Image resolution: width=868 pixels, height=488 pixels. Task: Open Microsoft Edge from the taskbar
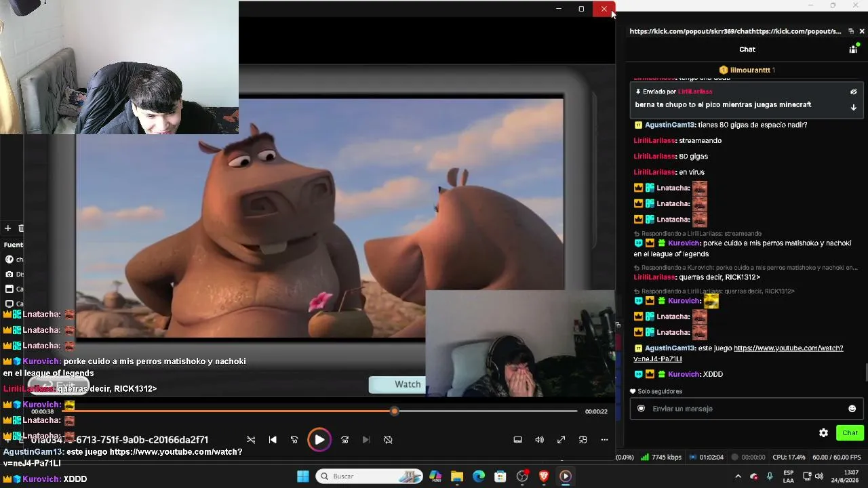click(x=479, y=476)
